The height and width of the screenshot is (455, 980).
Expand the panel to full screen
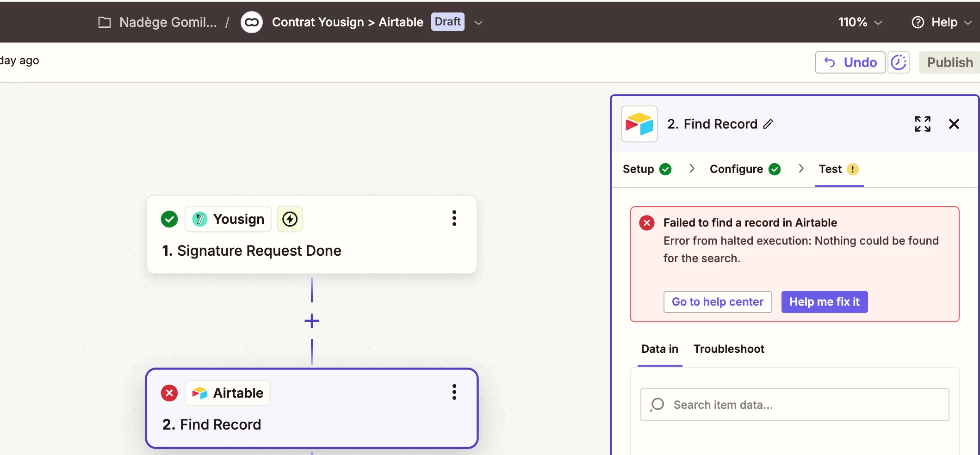[923, 124]
